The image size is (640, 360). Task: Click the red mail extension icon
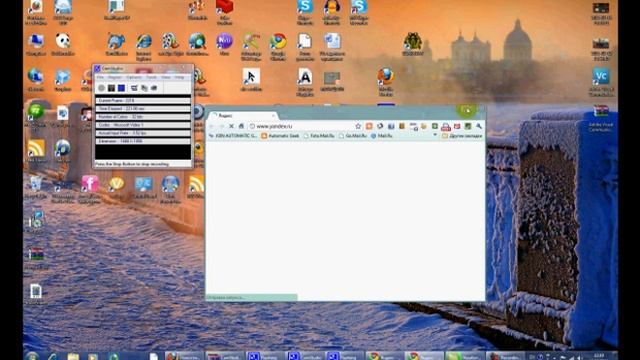point(457,127)
